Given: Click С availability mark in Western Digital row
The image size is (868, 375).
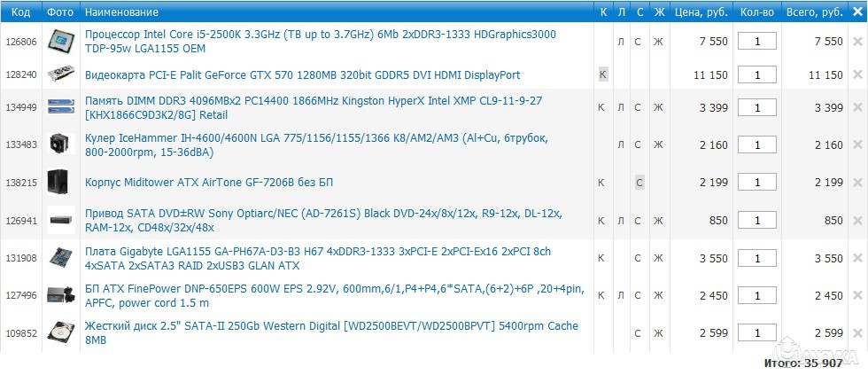Looking at the screenshot, I should [x=638, y=333].
